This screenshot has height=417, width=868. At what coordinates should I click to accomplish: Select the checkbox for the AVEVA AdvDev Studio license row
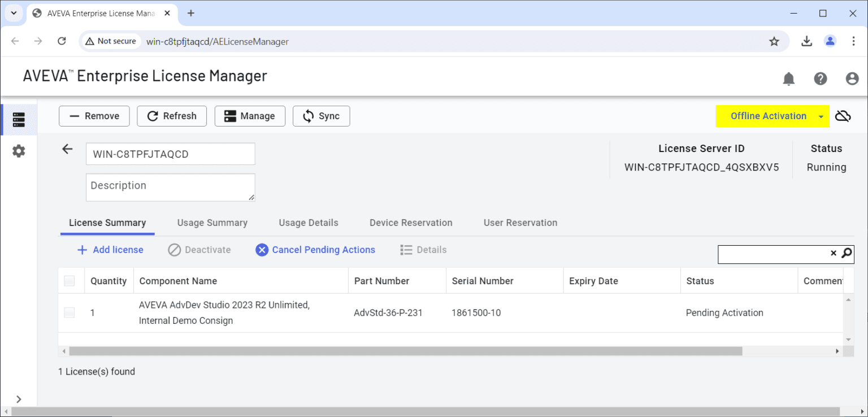[x=69, y=312]
